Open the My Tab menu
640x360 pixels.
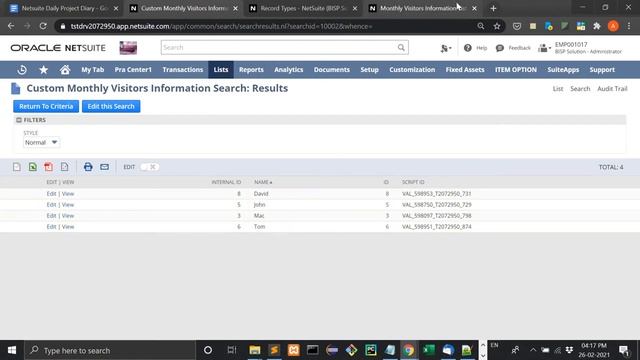coord(93,70)
